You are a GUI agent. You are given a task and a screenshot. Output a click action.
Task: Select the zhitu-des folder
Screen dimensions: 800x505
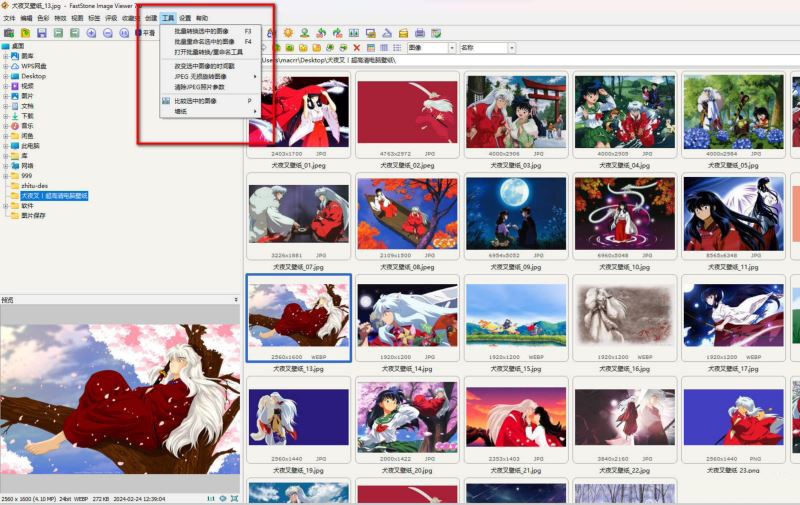coord(34,186)
